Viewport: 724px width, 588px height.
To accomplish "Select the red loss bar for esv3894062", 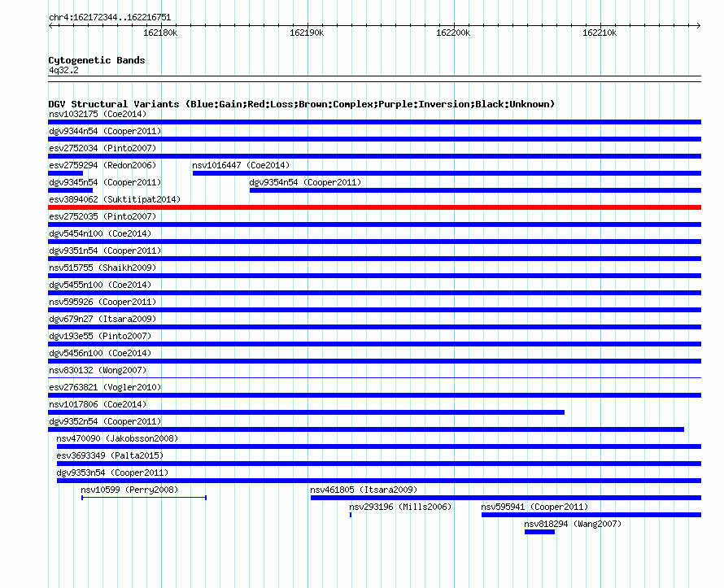I will pyautogui.click(x=374, y=207).
